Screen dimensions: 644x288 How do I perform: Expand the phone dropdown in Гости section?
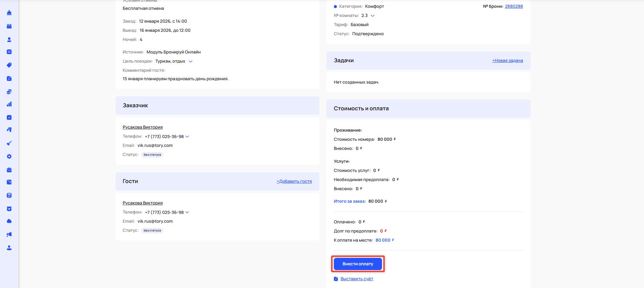[x=187, y=213]
